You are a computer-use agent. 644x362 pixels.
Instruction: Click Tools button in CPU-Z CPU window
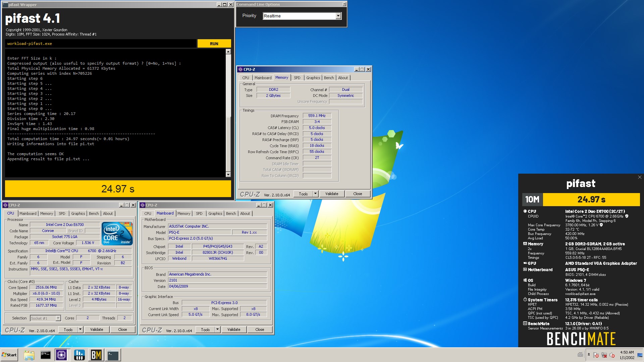click(x=68, y=329)
